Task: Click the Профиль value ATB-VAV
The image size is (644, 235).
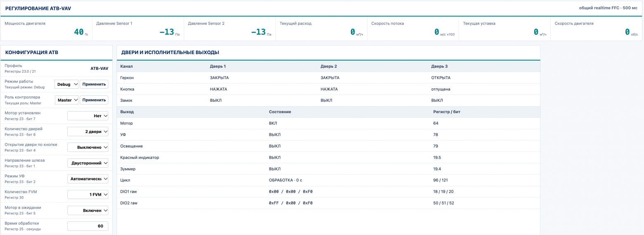Action: (99, 69)
